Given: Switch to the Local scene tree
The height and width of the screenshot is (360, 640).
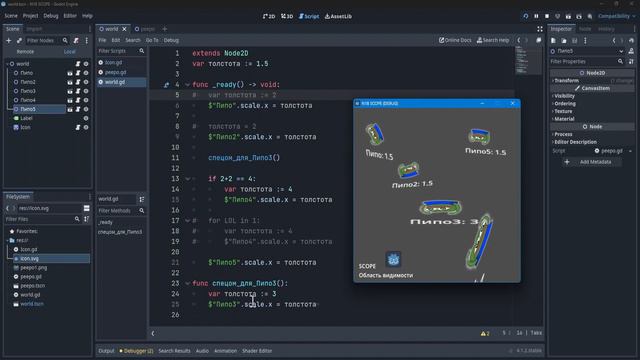Looking at the screenshot, I should click(69, 52).
